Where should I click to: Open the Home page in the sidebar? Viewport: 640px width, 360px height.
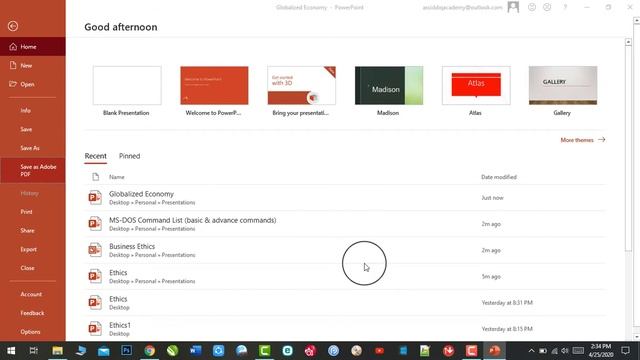33,47
